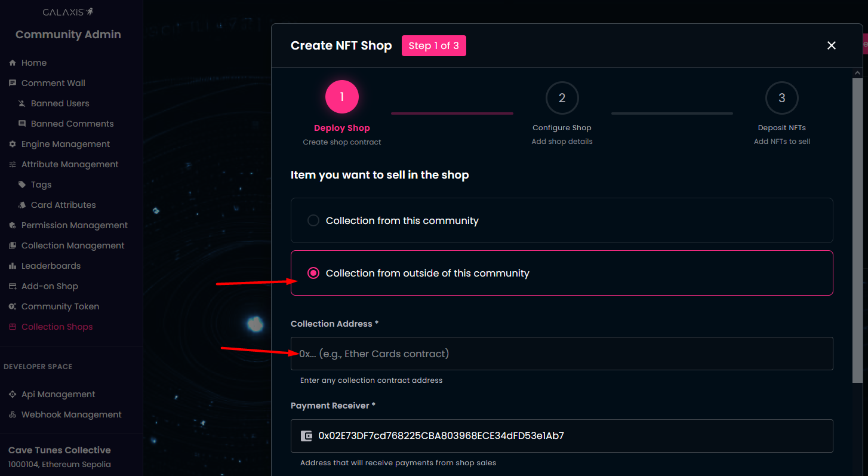Screen dimensions: 868x476
Task: Click the Home icon in sidebar
Action: (13, 63)
